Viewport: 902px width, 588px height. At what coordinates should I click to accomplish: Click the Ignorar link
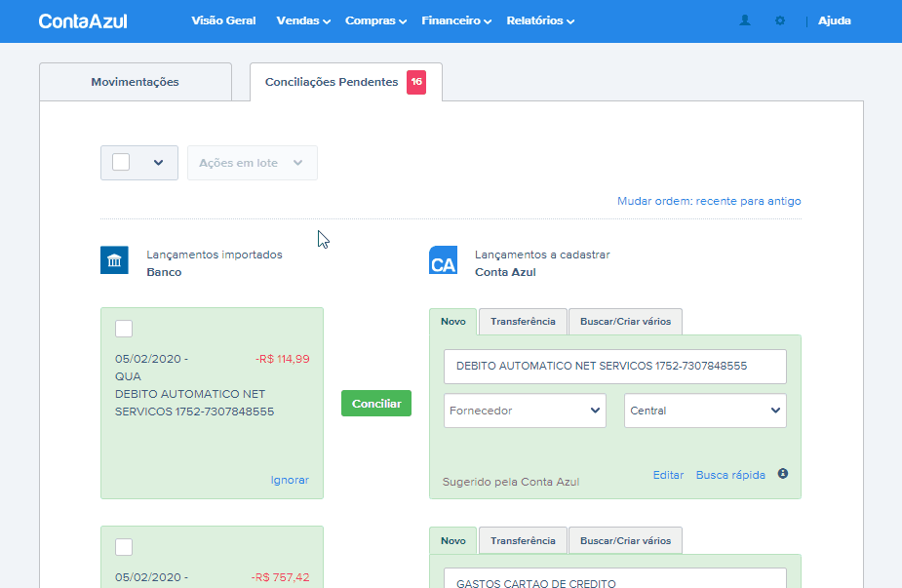coord(290,480)
